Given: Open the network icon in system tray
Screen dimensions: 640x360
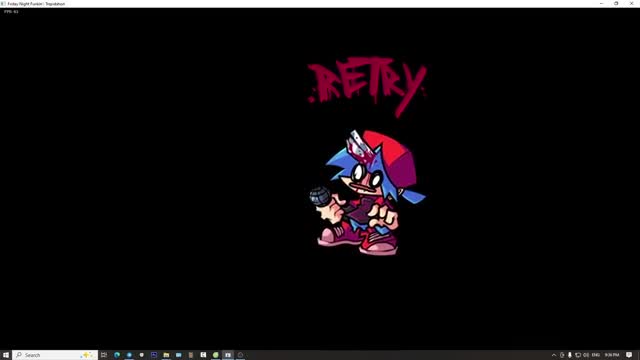Looking at the screenshot, I should pyautogui.click(x=578, y=355).
